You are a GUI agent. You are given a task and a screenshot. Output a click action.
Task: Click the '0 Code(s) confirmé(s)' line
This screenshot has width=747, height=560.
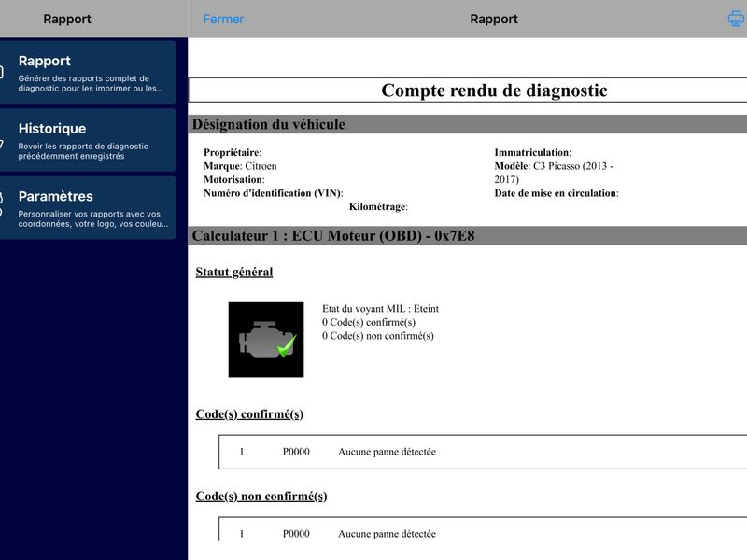click(x=369, y=322)
